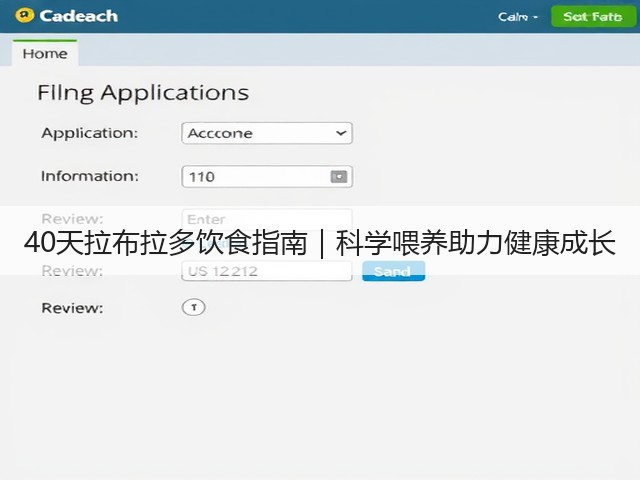640x480 pixels.
Task: Expand the Application combo box showing Acccone
Action: click(267, 133)
